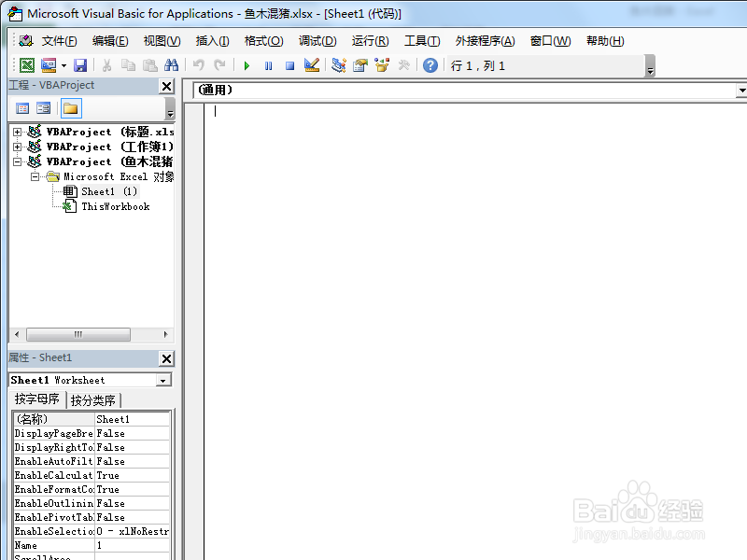Expand VBAProject (标题.xls) tree node

[17, 132]
